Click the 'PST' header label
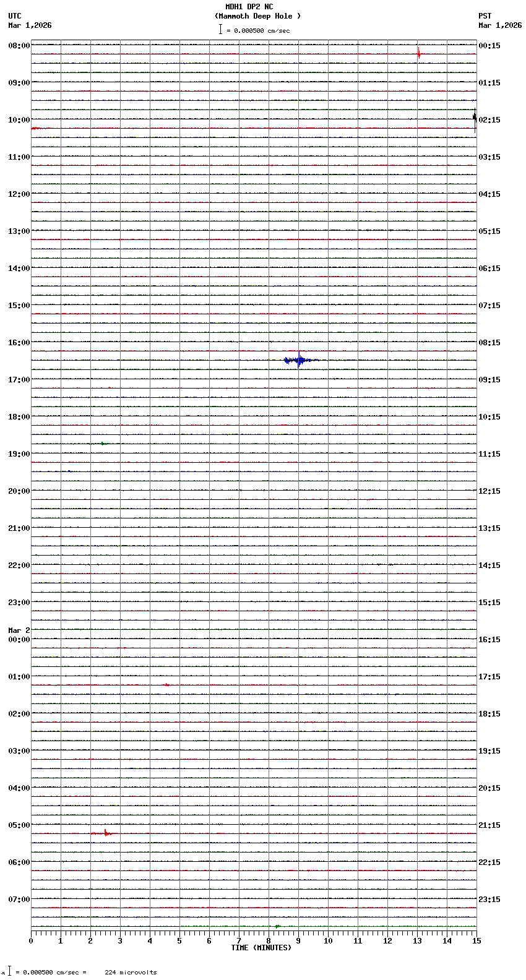The width and height of the screenshot is (526, 980). click(485, 16)
